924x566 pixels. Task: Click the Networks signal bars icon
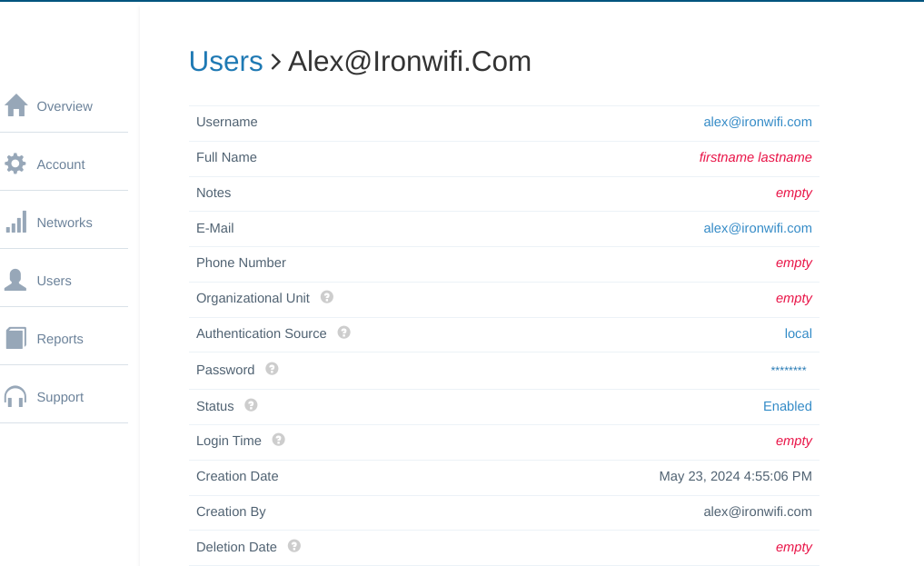tap(15, 222)
